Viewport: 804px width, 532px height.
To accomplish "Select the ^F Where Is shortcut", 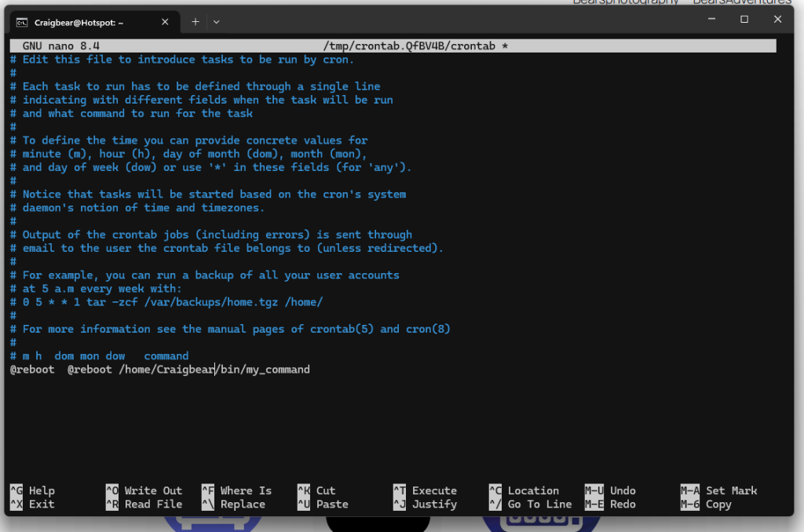I will pyautogui.click(x=237, y=490).
